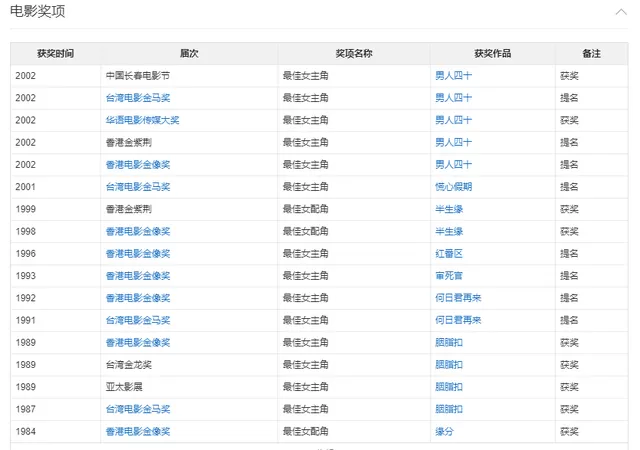This screenshot has height=450, width=640.
Task: Open 台湾电影金马奖 link in 1991 row
Action: coord(138,320)
